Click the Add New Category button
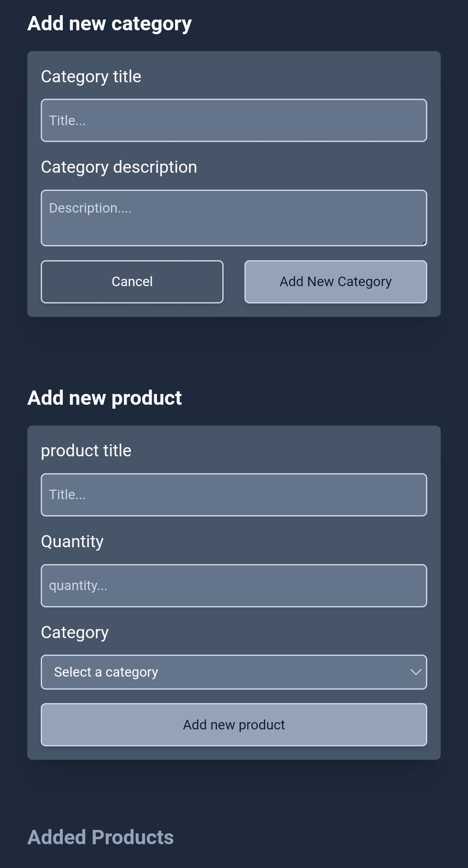This screenshot has width=468, height=868. coord(336,282)
